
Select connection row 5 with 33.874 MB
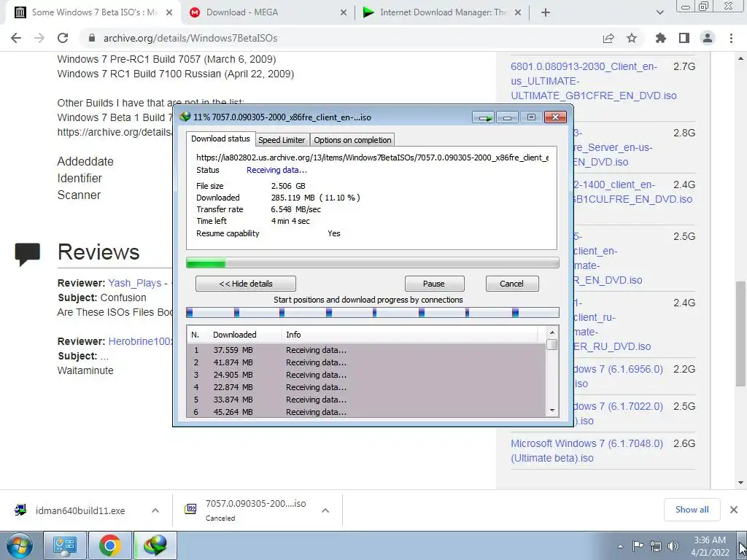367,400
